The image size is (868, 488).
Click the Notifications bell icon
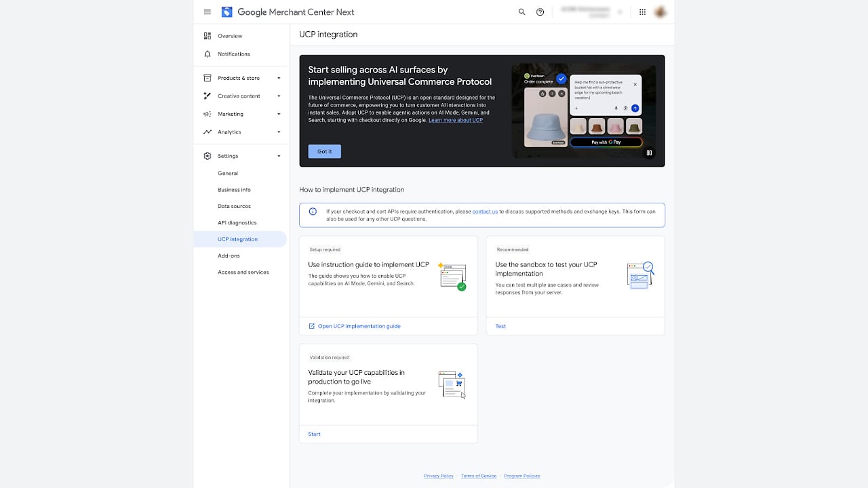point(208,54)
